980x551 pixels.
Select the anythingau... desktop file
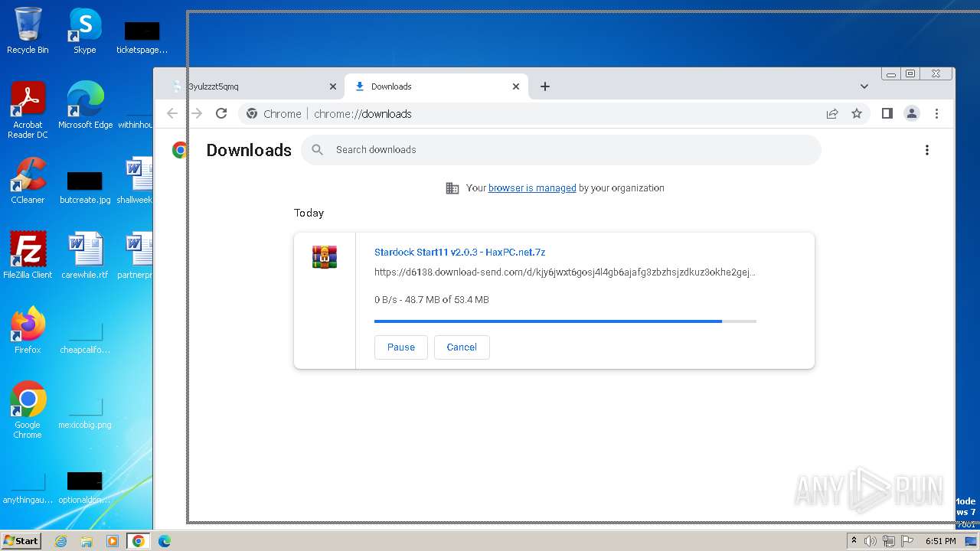click(x=28, y=488)
